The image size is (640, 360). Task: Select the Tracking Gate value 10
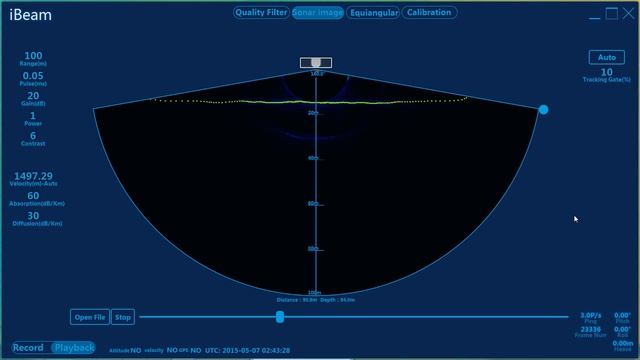[607, 72]
